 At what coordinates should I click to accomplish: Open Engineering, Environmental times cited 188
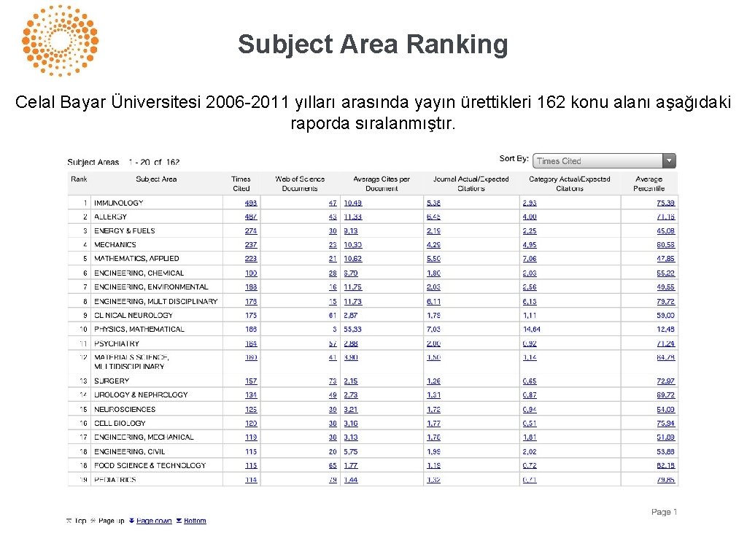[x=251, y=287]
